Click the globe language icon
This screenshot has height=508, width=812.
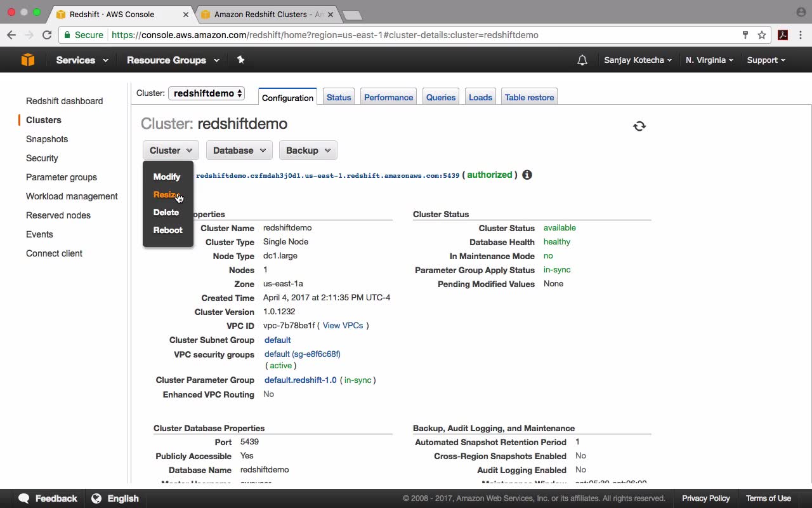pos(96,498)
